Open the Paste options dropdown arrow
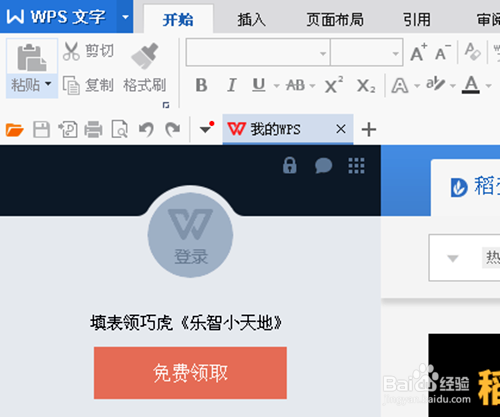500x417 pixels. click(x=48, y=84)
